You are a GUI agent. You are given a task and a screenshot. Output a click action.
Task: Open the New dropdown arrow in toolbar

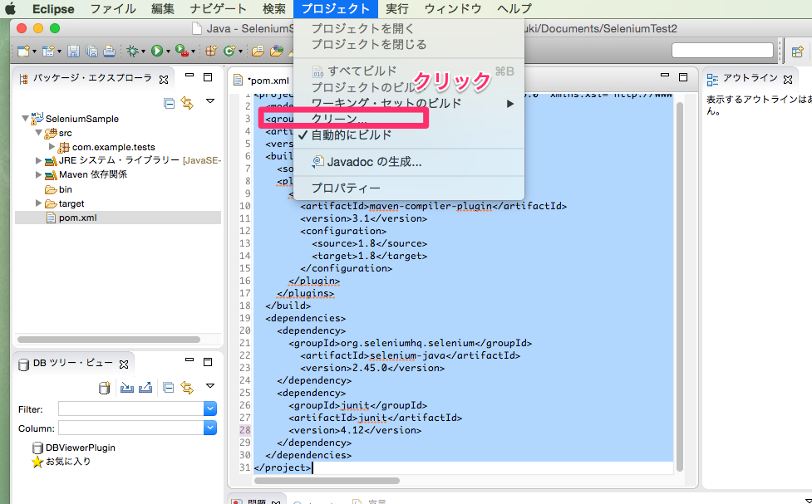34,51
